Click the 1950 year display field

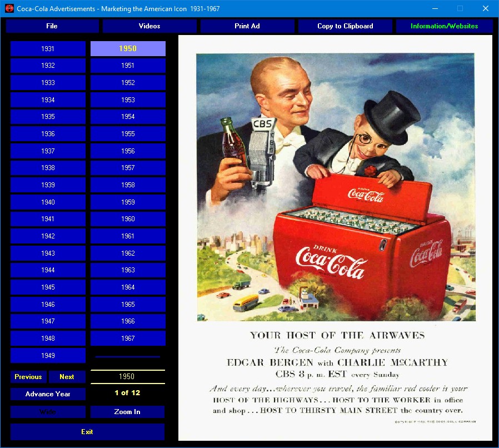click(x=128, y=377)
